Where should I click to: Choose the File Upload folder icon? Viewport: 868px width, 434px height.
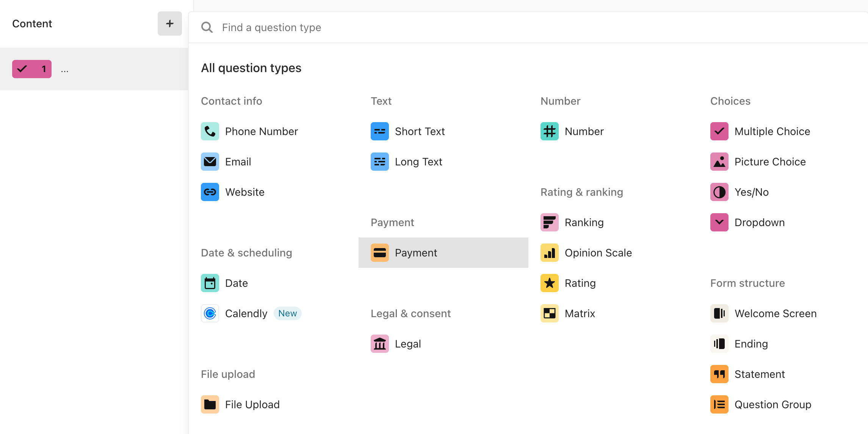click(210, 404)
